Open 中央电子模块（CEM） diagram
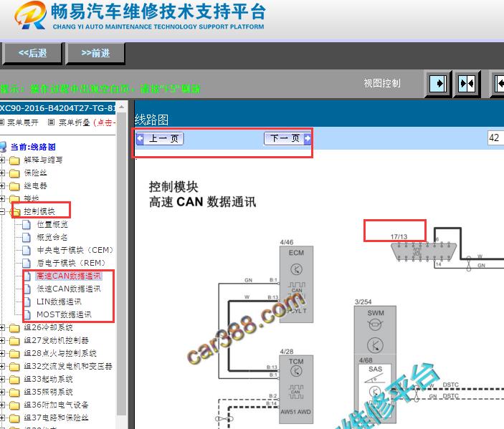Image resolution: width=504 pixels, height=429 pixels. point(75,250)
